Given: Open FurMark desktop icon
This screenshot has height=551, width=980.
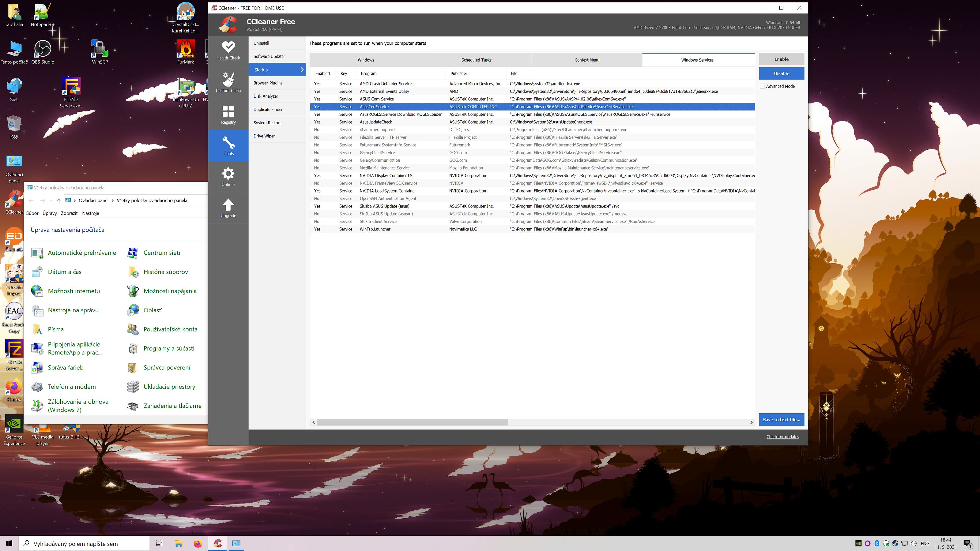Looking at the screenshot, I should pyautogui.click(x=186, y=52).
